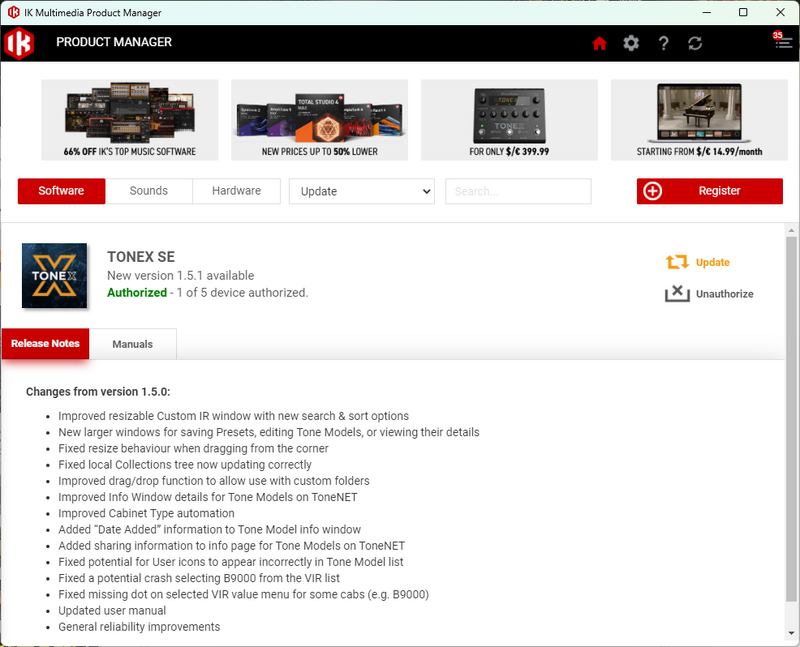This screenshot has width=800, height=647.
Task: Click the scrollbar down arrow
Action: point(791,633)
